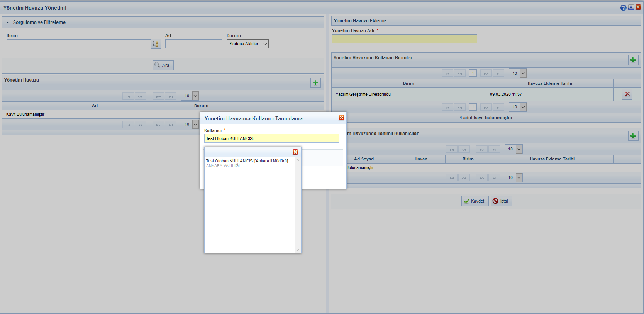Select Test Otoban KULLANICISI suggestion from list
Image resolution: width=644 pixels, height=314 pixels.
click(247, 161)
